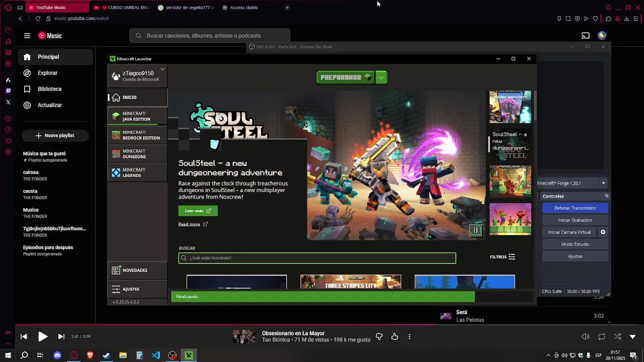Click Leer más button
This screenshot has height=362, width=644.
tap(198, 211)
